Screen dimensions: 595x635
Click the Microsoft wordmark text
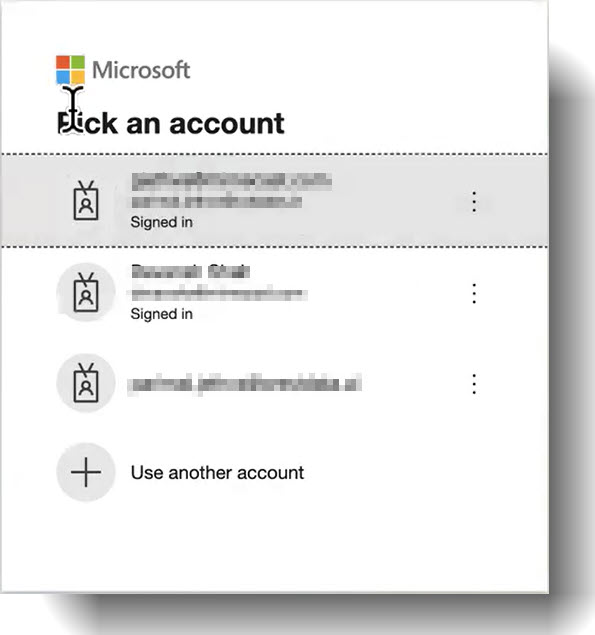pos(141,70)
